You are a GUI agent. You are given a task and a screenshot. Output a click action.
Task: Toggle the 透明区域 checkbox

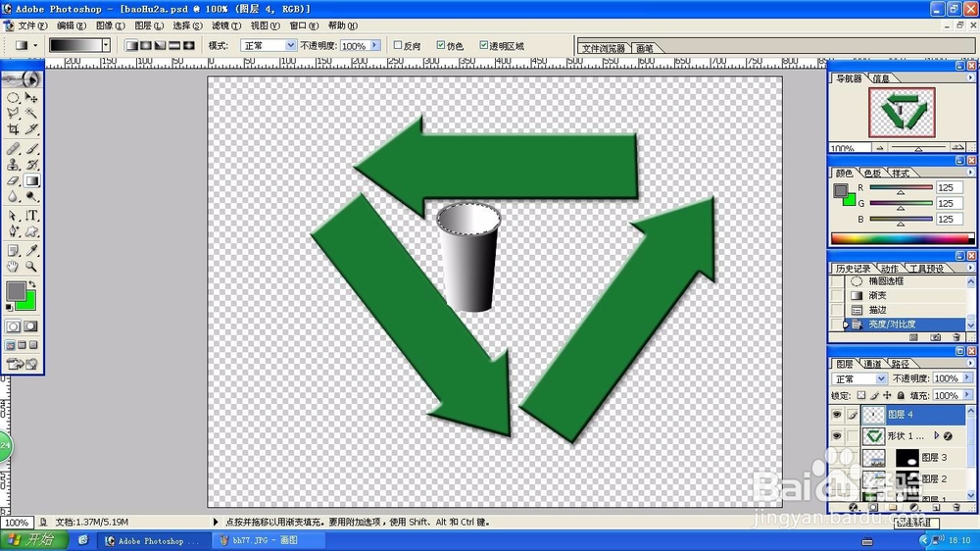click(483, 45)
